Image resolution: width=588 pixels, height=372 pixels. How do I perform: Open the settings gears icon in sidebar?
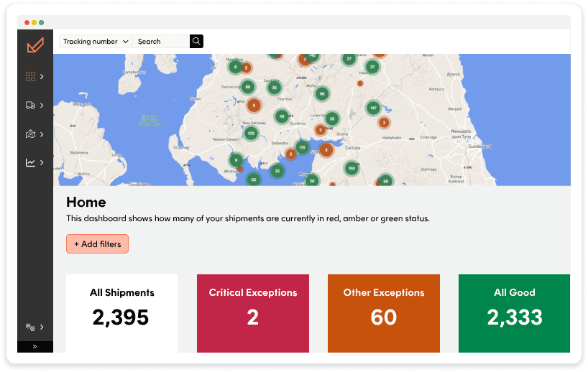pos(30,327)
